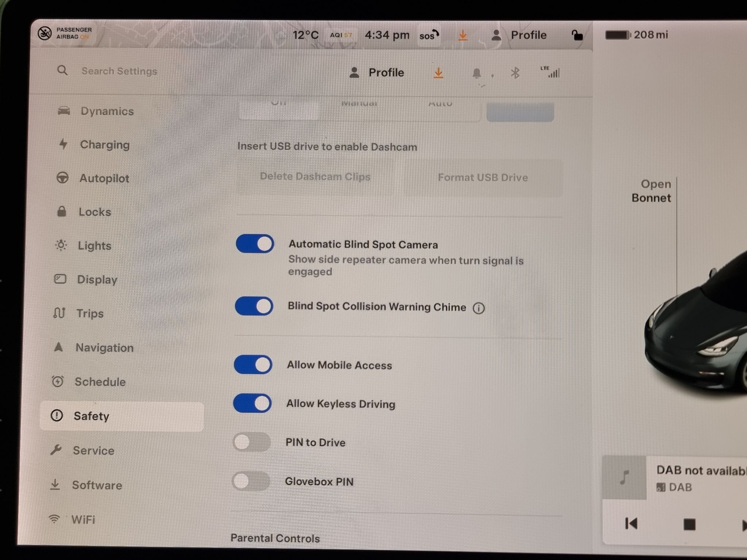Click the Locks padlock icon
This screenshot has width=747, height=560.
pyautogui.click(x=62, y=211)
